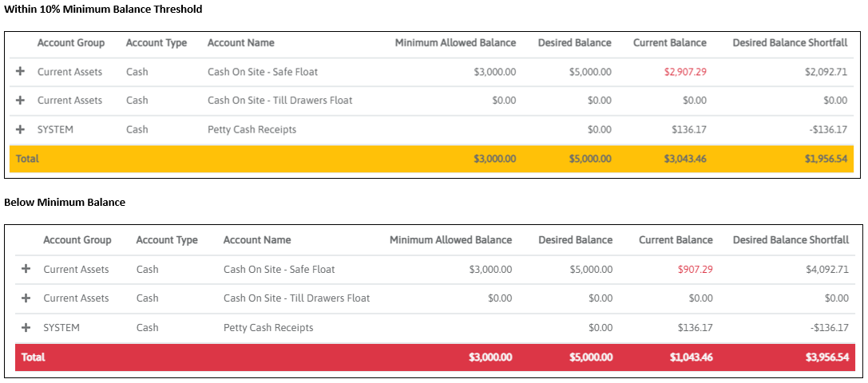
Task: Click the Below Minimum Balance heading
Action: click(65, 203)
